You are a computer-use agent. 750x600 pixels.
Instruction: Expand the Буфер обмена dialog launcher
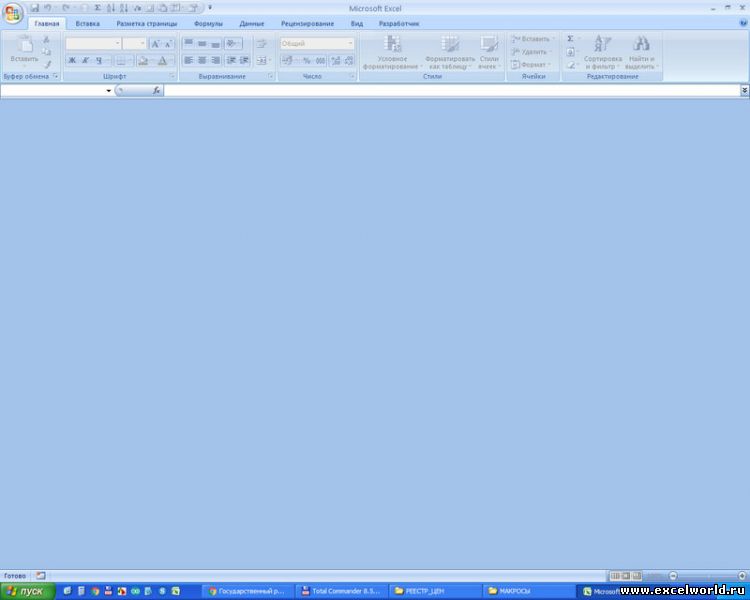pyautogui.click(x=55, y=76)
